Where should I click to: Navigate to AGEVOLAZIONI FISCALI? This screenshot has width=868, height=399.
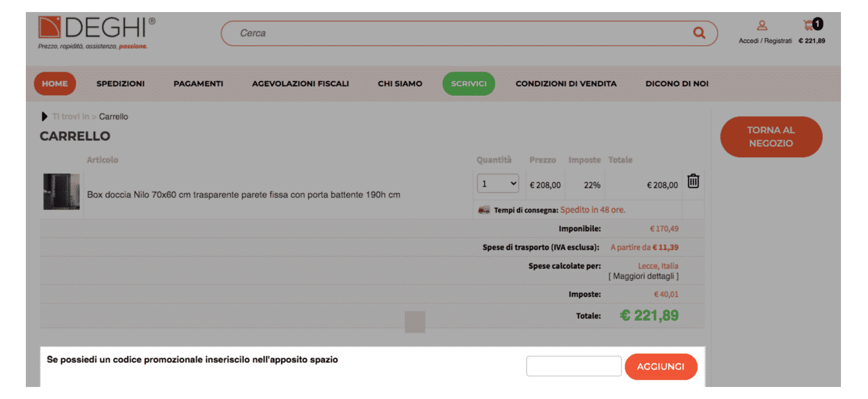[x=301, y=84]
